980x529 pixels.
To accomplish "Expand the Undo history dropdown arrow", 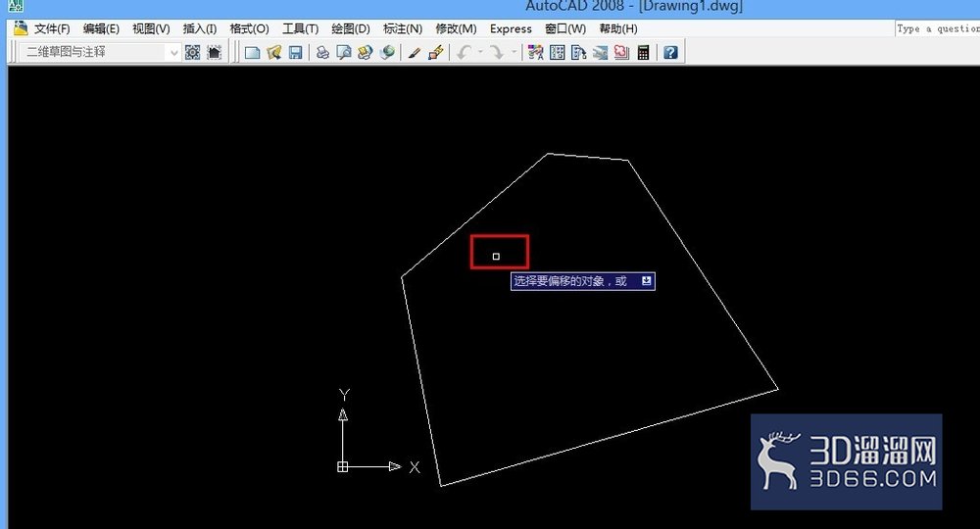I will pyautogui.click(x=480, y=53).
